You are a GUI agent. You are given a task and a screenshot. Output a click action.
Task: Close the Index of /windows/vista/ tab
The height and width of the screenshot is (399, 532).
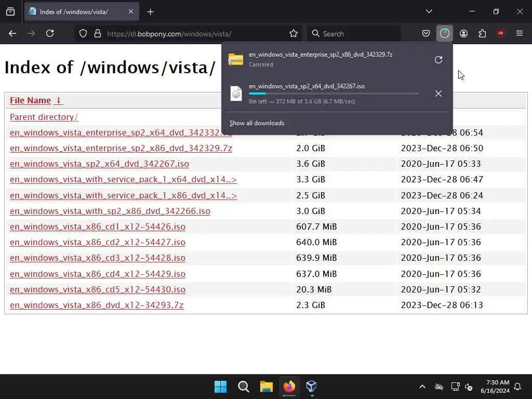(131, 11)
